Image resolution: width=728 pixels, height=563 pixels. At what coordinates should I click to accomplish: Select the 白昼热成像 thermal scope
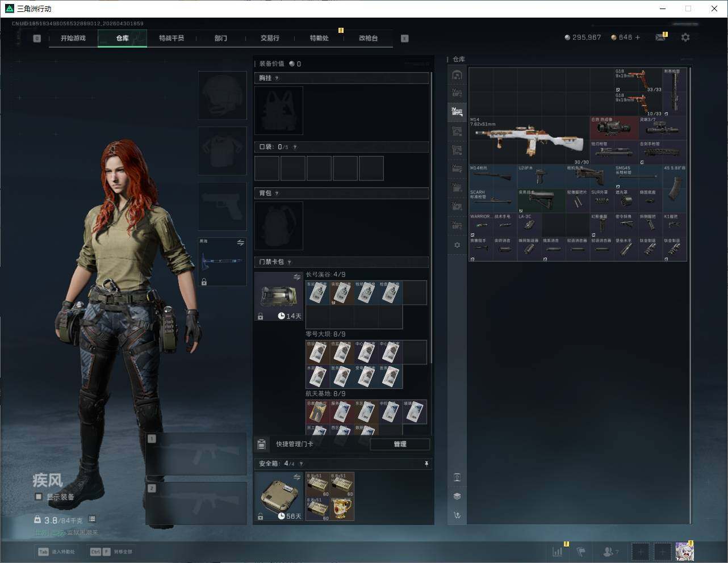coord(614,129)
